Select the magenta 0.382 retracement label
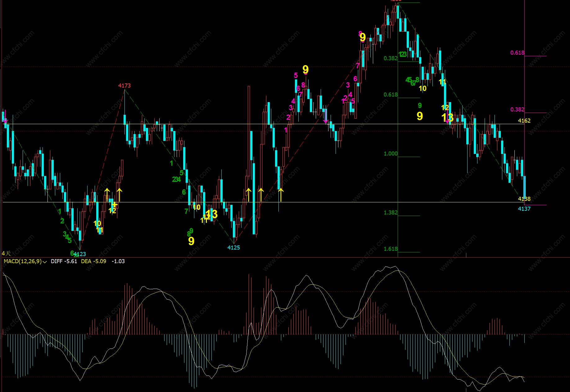Screen dimensions: 570x392 click(517, 110)
